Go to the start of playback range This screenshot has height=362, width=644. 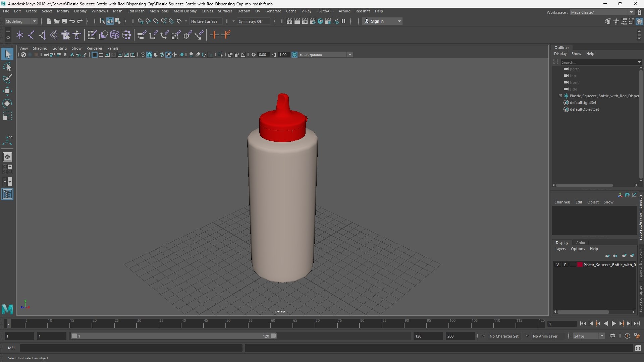(583, 323)
